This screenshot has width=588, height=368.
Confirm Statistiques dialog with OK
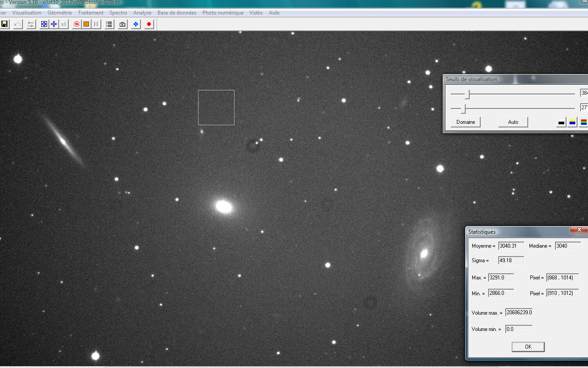click(x=528, y=347)
